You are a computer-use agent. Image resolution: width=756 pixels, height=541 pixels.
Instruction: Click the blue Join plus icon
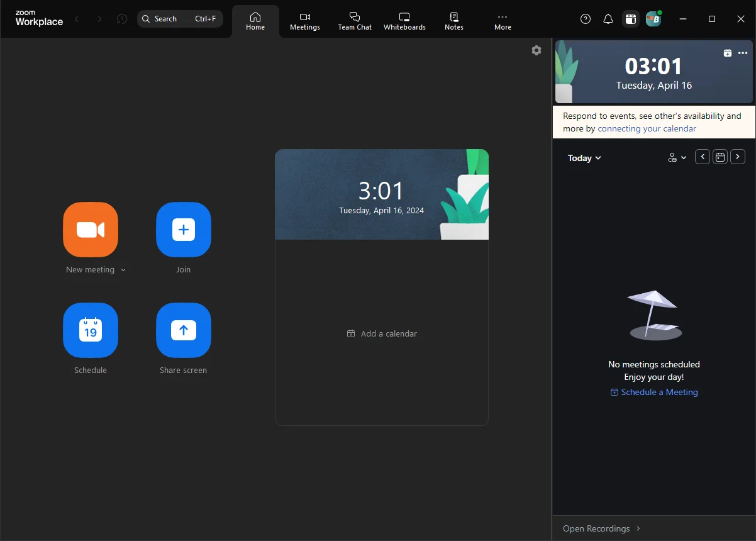(x=184, y=230)
